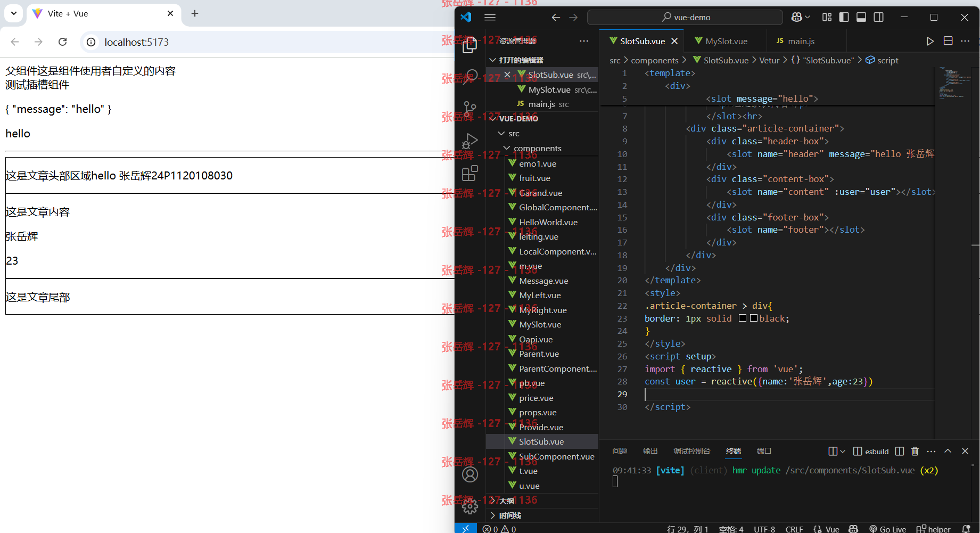Split the terminal in the panel

point(900,451)
